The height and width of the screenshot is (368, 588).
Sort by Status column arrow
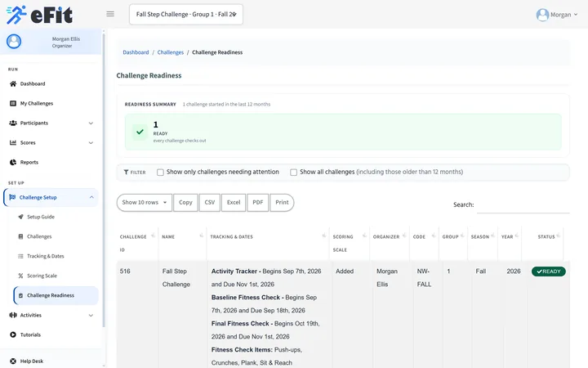(559, 236)
